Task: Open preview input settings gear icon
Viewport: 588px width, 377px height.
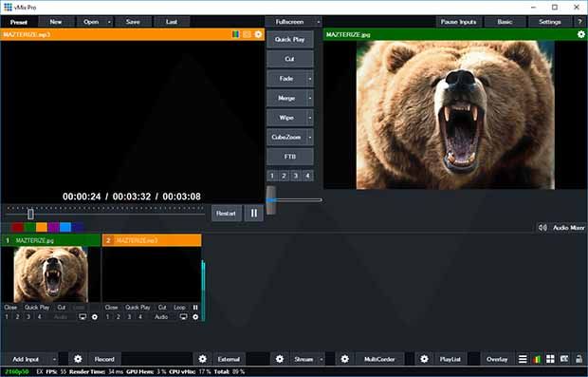Action: click(x=258, y=34)
